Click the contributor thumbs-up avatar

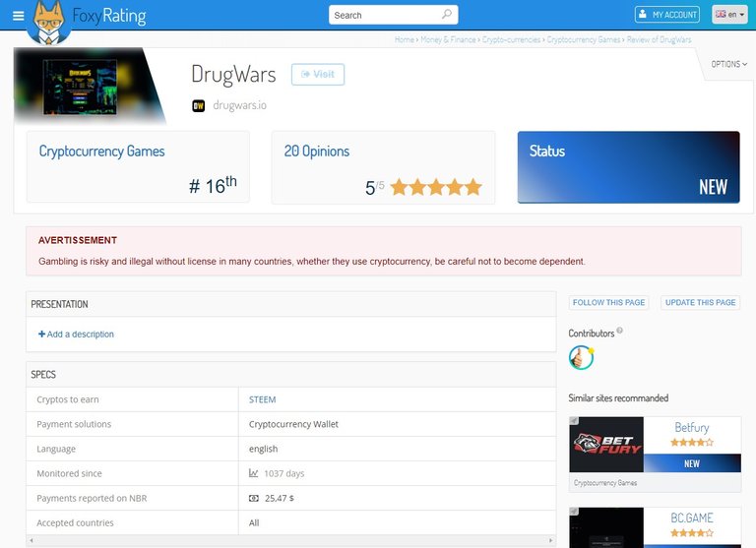[581, 357]
